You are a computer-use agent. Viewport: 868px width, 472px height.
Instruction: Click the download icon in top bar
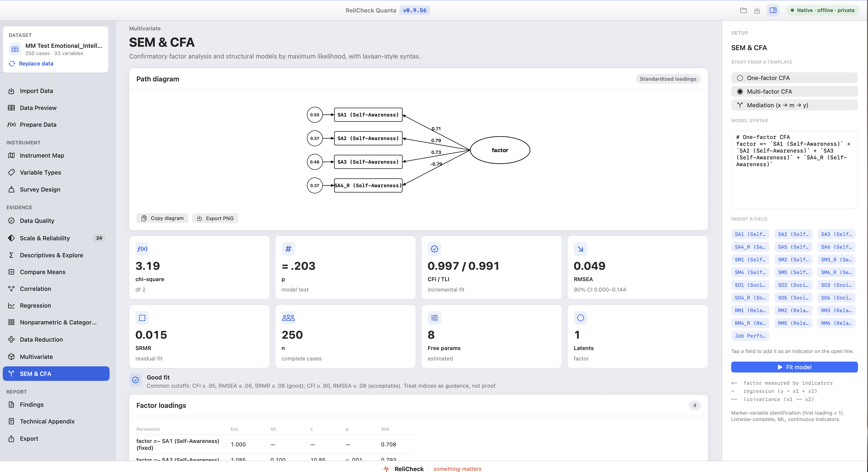point(757,10)
